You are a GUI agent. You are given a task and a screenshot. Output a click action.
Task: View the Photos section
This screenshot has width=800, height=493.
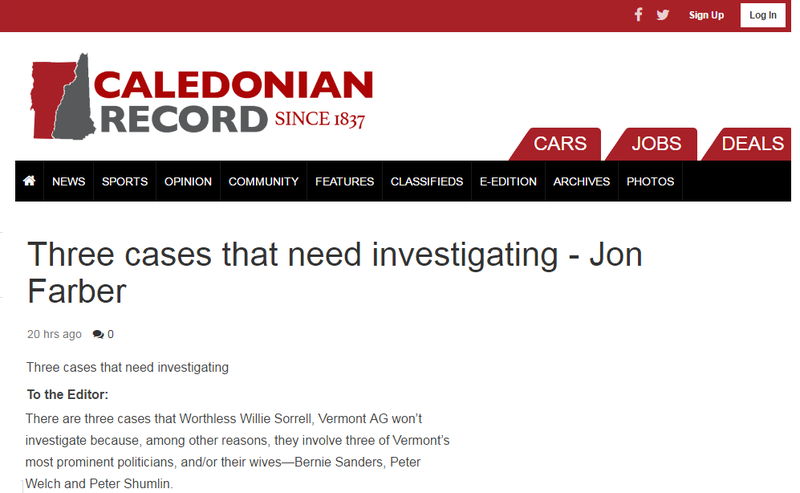(x=650, y=181)
